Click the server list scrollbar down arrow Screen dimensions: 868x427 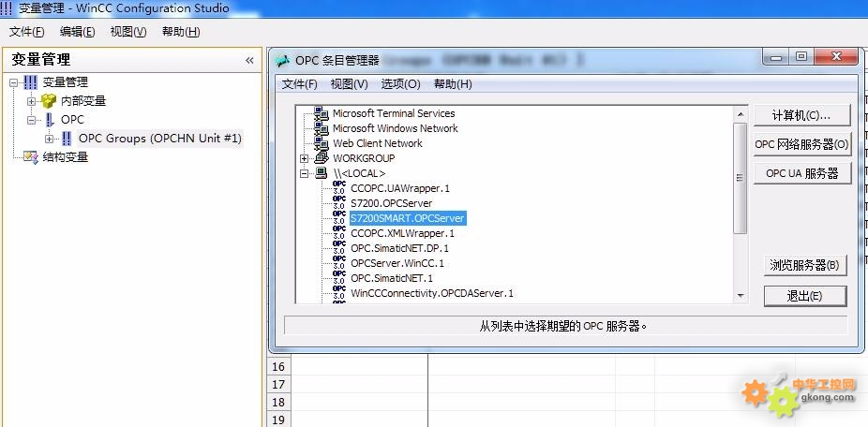pyautogui.click(x=741, y=296)
